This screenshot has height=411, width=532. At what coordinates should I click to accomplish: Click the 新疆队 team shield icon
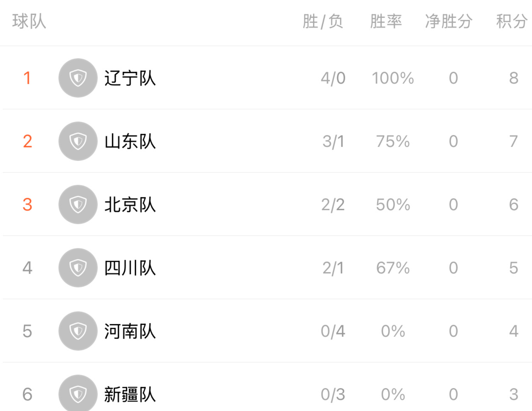click(78, 393)
